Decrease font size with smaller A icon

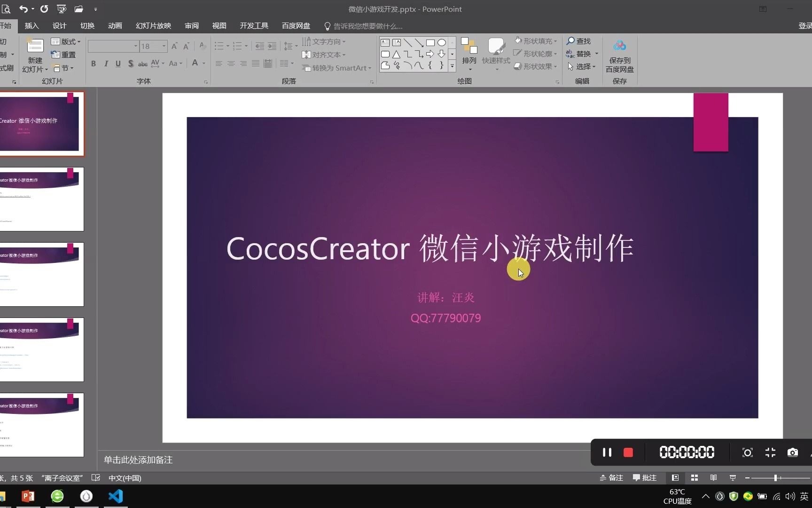point(187,46)
